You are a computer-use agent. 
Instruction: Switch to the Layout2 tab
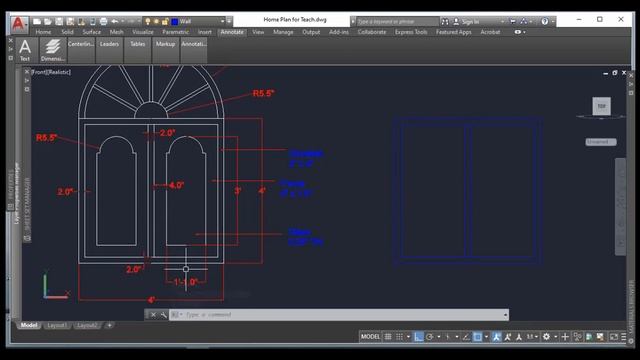tap(87, 325)
